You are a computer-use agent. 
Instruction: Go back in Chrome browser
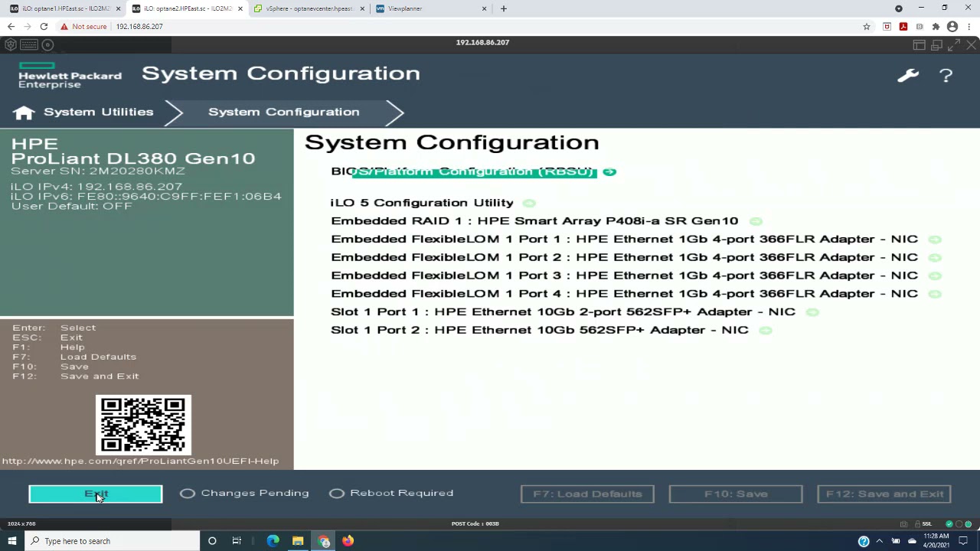pyautogui.click(x=11, y=26)
